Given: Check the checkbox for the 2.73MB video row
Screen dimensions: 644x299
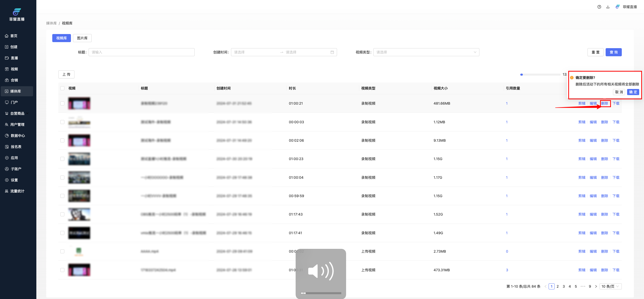Looking at the screenshot, I should tap(62, 251).
